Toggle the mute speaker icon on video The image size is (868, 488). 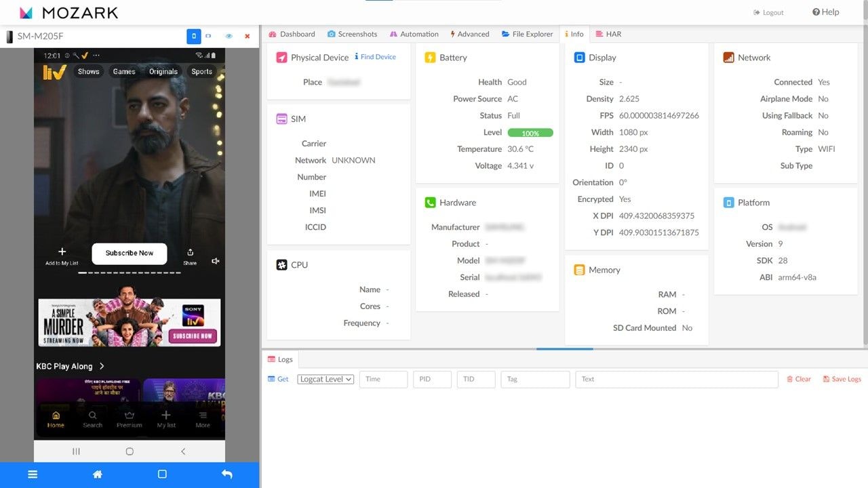click(216, 261)
